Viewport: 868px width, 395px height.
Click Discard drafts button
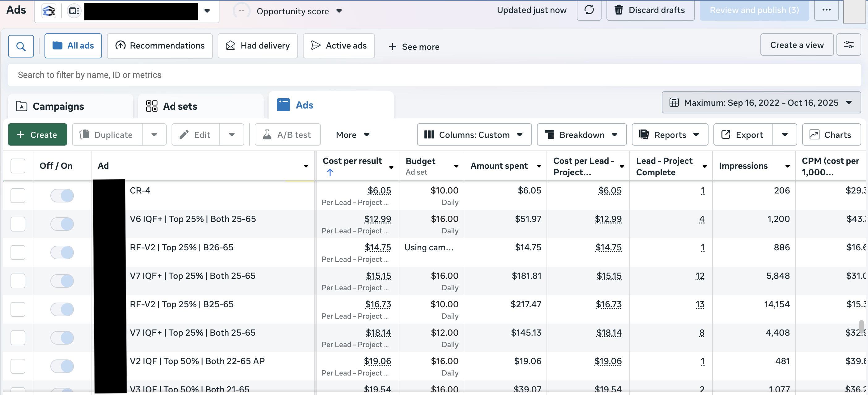pyautogui.click(x=651, y=10)
